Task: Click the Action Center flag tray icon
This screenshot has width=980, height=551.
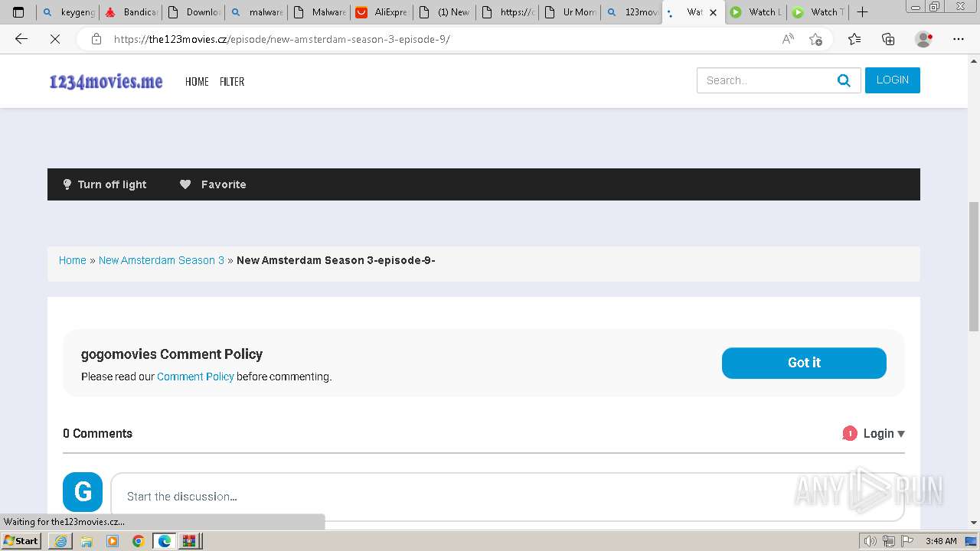Action: click(907, 541)
